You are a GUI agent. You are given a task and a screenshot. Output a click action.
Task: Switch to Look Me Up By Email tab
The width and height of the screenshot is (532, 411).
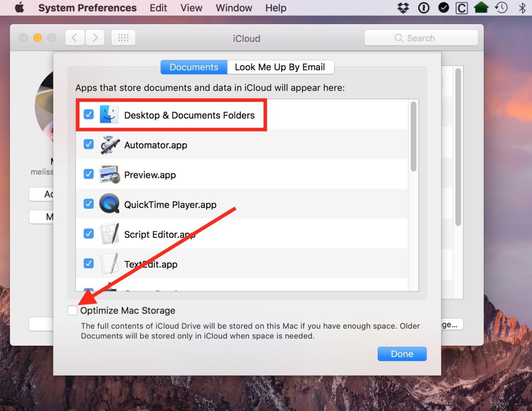[x=280, y=67]
